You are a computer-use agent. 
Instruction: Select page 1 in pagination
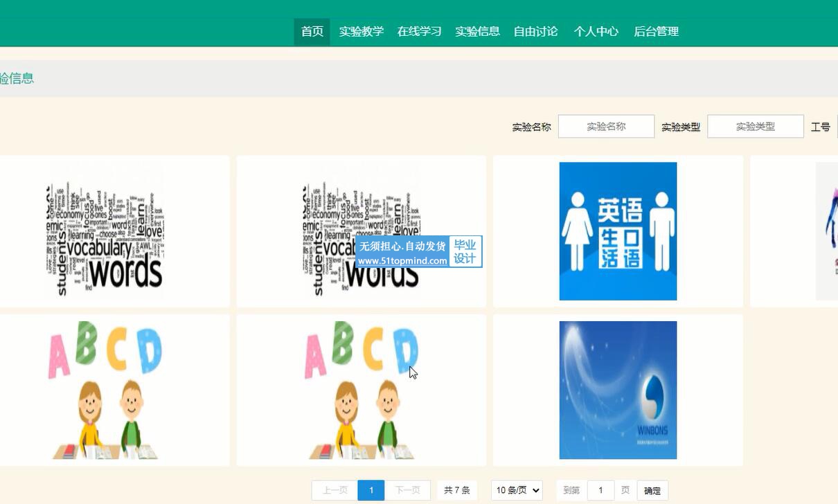pyautogui.click(x=371, y=490)
